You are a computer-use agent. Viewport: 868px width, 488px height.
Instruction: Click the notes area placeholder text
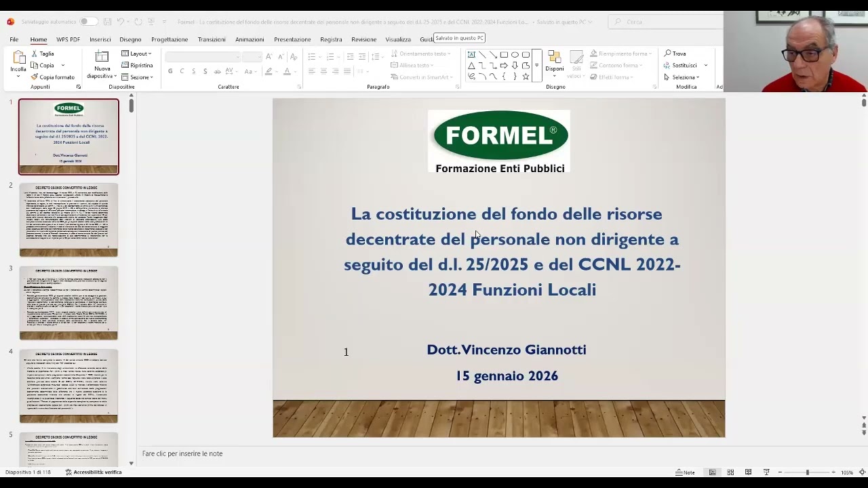[x=182, y=453]
